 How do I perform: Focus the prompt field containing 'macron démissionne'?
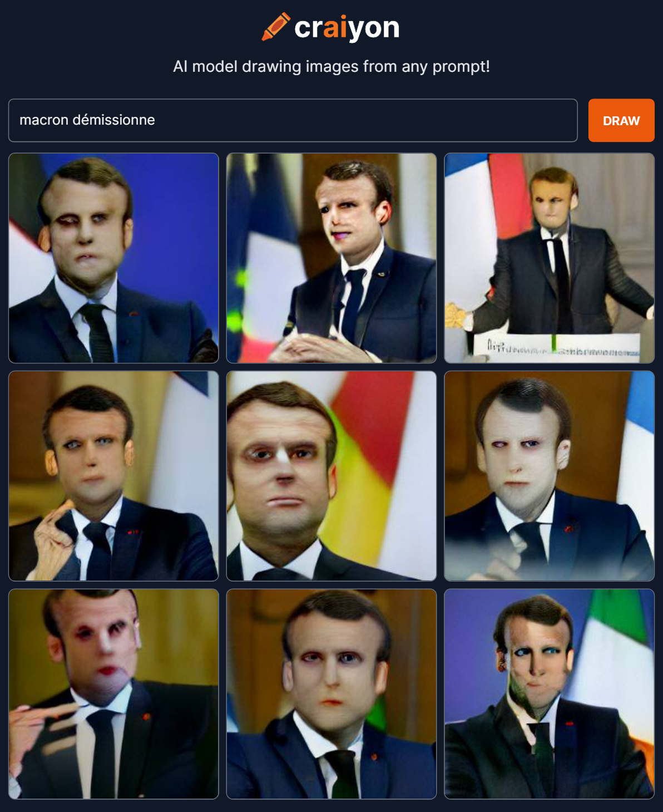(293, 120)
